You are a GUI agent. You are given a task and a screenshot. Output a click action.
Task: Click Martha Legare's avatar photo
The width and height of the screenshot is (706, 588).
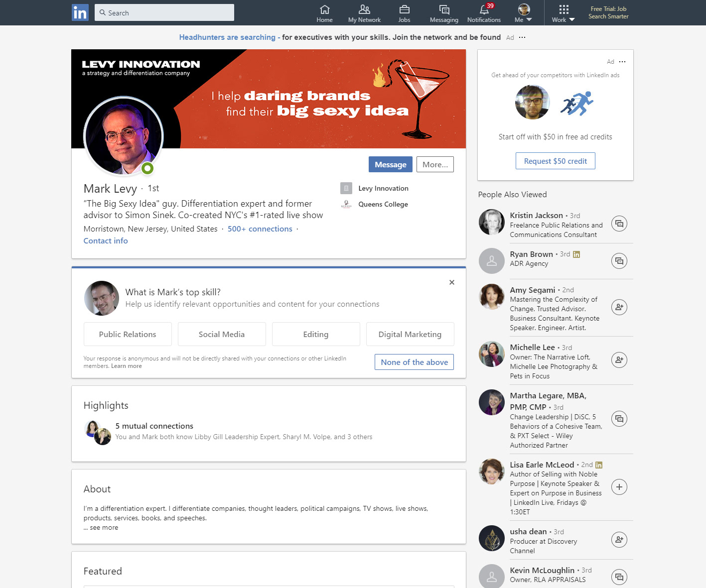(492, 402)
